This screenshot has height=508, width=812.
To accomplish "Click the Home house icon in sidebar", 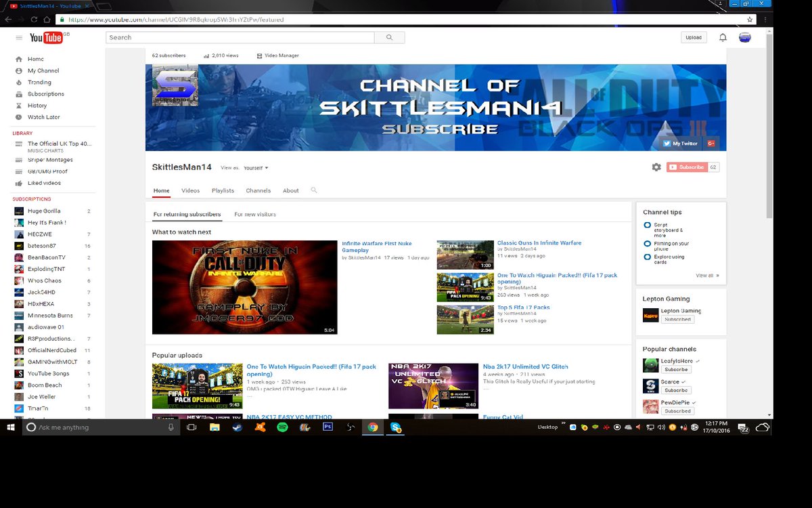I will [x=19, y=59].
